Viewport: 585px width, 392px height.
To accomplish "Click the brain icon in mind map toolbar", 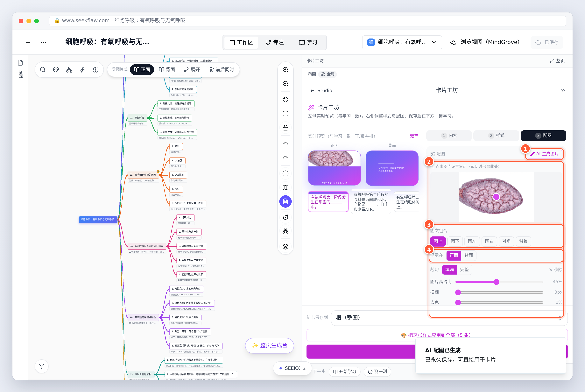I will coord(96,69).
